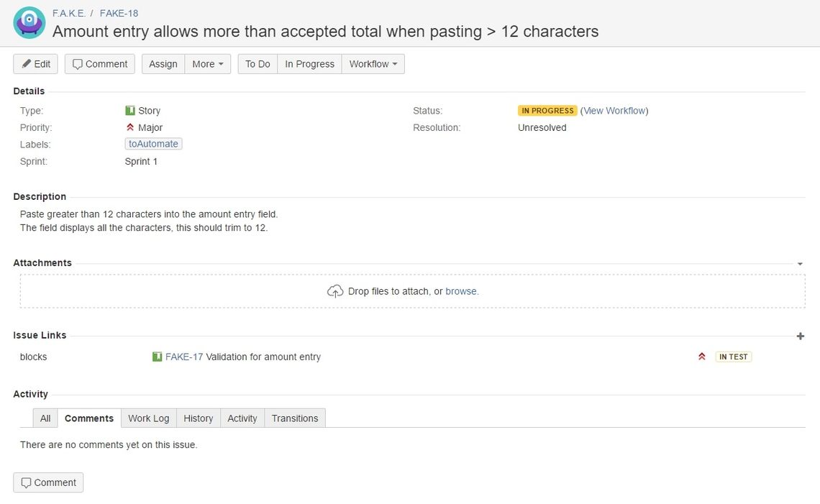Click the toAutomate label
The height and width of the screenshot is (504, 820).
coord(153,144)
